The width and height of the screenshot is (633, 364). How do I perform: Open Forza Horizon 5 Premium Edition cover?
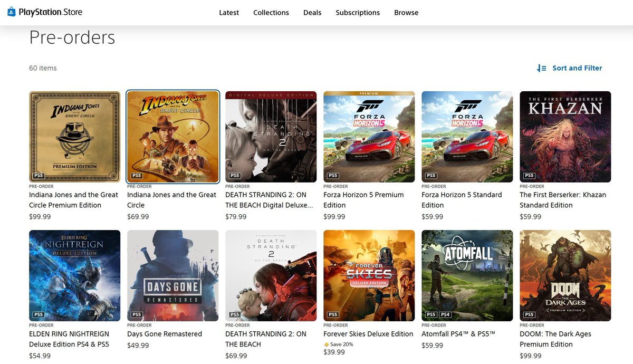coord(369,137)
